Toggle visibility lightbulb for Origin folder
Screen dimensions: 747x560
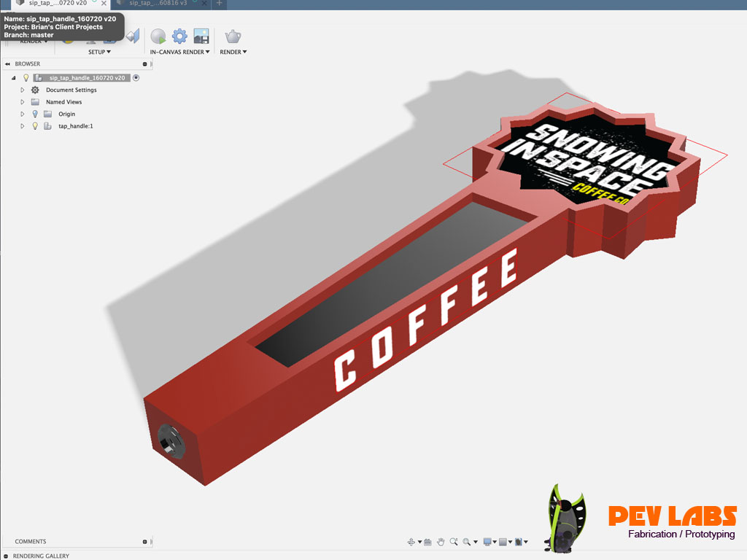point(34,114)
